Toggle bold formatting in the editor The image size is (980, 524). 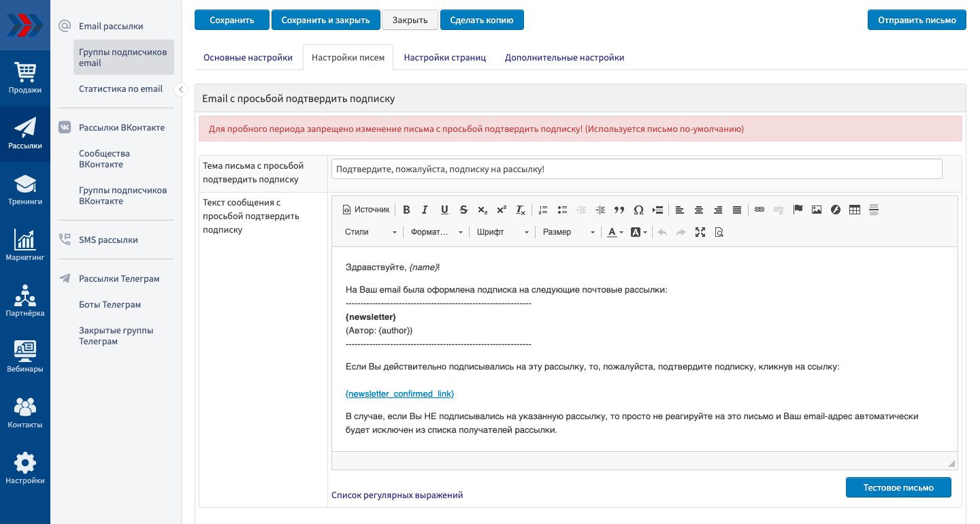(x=406, y=210)
